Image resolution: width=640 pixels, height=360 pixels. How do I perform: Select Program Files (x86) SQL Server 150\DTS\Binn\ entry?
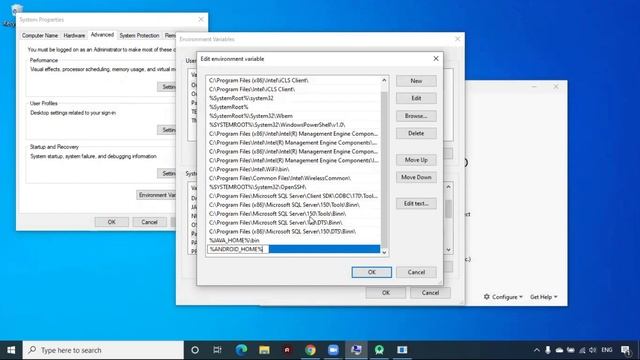pyautogui.click(x=293, y=231)
